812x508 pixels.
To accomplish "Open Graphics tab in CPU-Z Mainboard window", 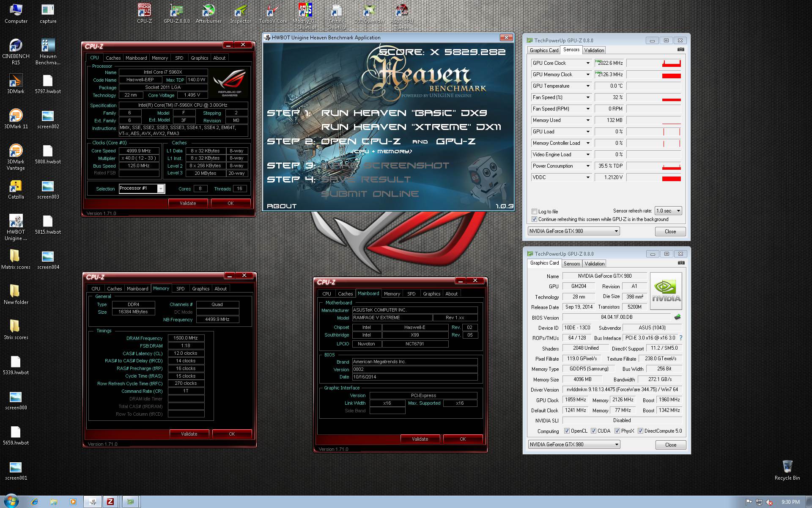I will (431, 294).
